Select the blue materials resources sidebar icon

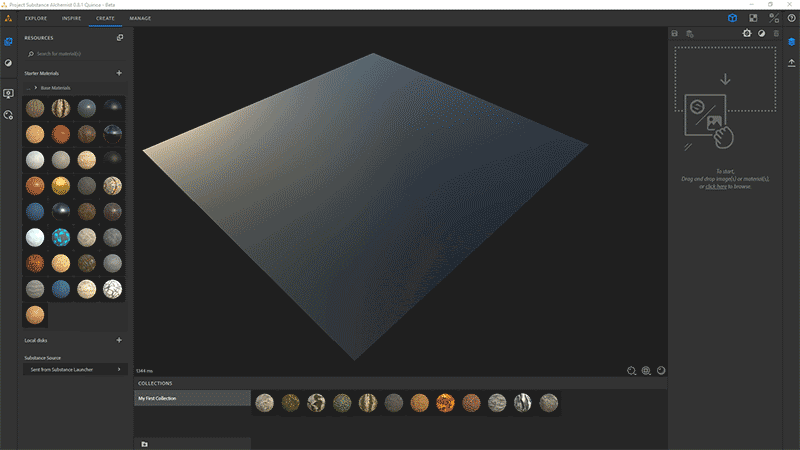8,42
